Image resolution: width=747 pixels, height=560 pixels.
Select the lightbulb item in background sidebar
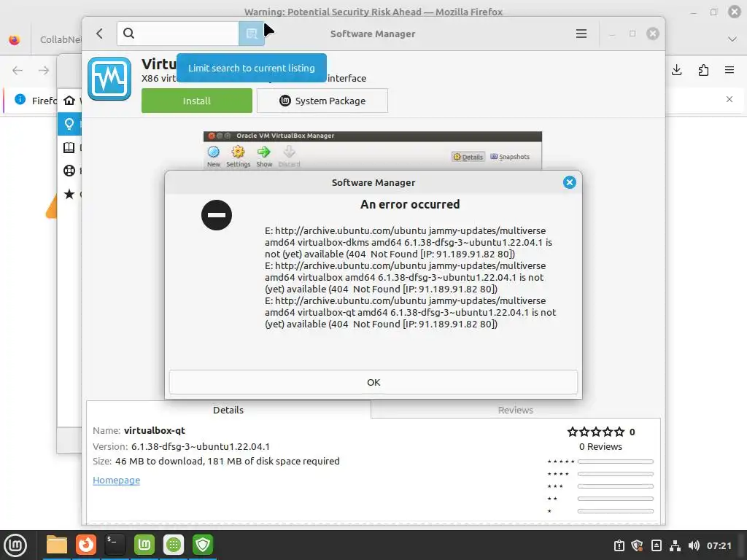[69, 124]
